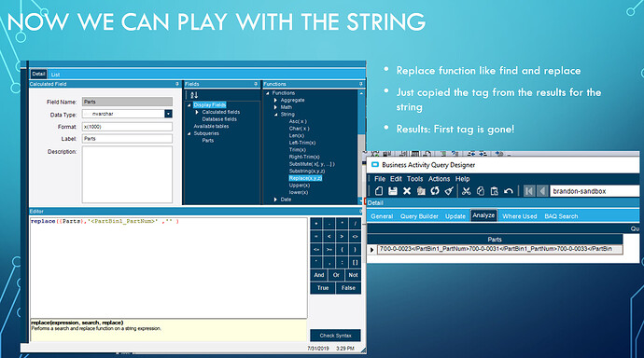Click the Delete X toolbar icon
Image resolution: width=644 pixels, height=358 pixels.
pyautogui.click(x=407, y=191)
